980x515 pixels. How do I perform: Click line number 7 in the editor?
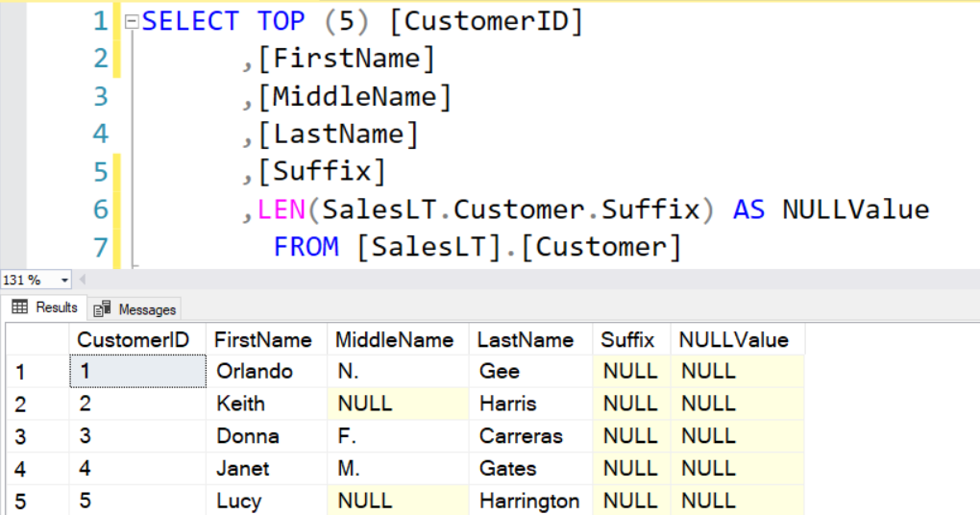101,247
